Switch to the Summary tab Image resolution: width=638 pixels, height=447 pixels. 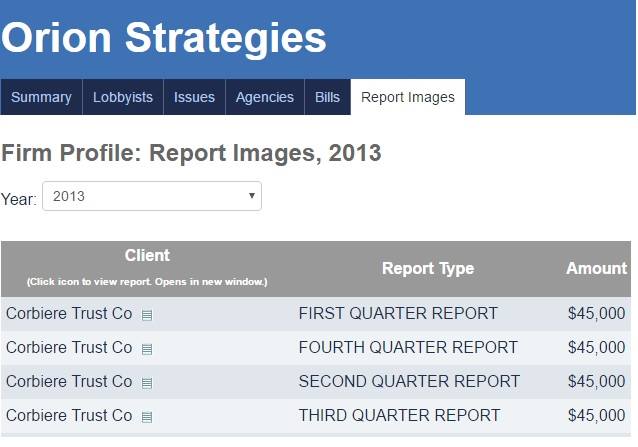coord(41,97)
